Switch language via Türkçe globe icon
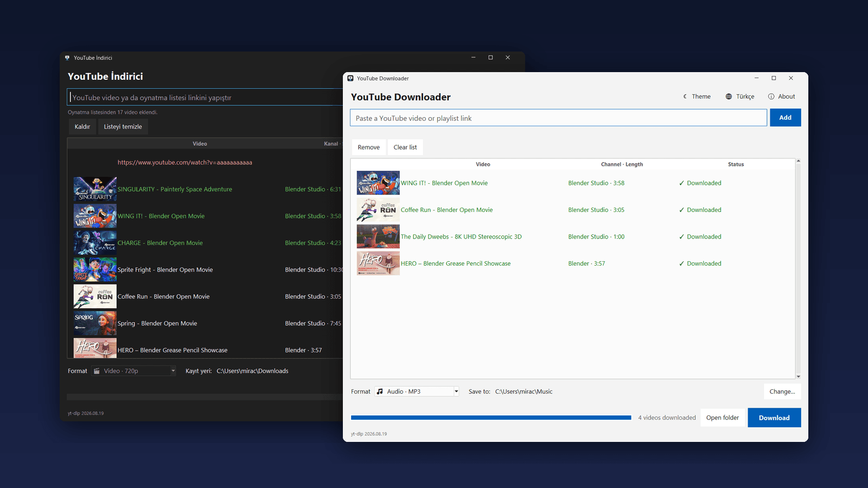Viewport: 868px width, 488px height. click(729, 97)
